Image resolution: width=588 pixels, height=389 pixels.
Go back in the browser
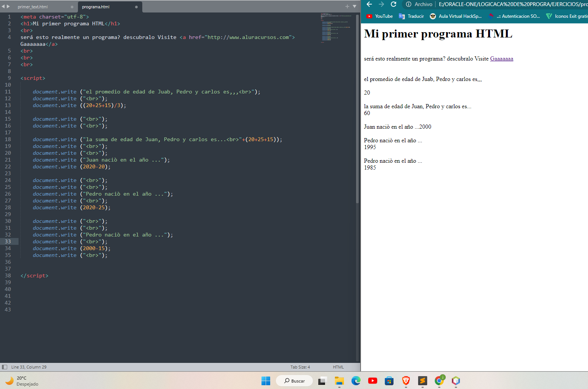pos(369,4)
